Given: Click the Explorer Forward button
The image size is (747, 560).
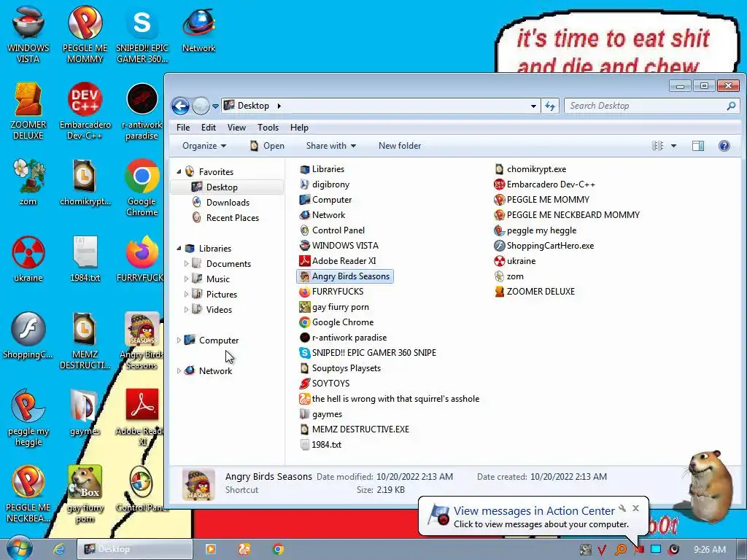Looking at the screenshot, I should (x=201, y=106).
